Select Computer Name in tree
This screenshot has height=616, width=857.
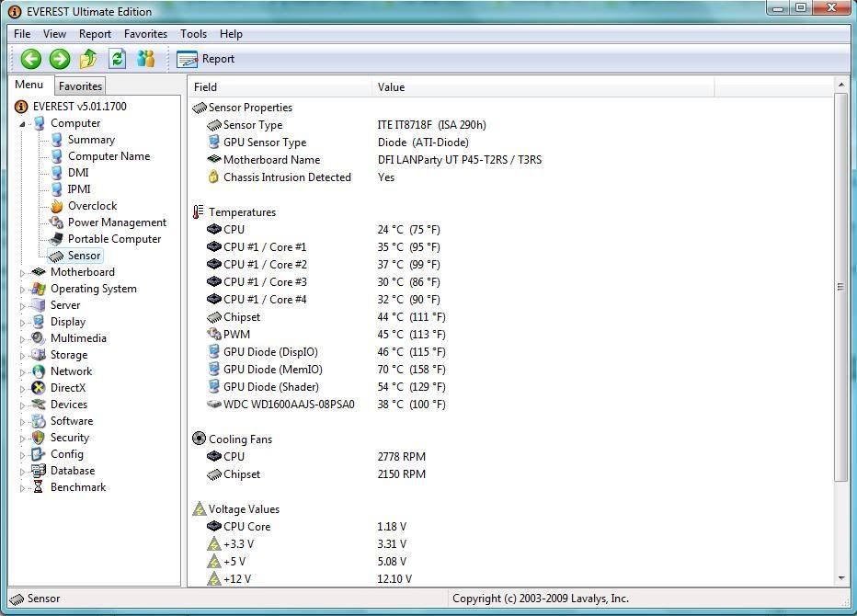(109, 155)
